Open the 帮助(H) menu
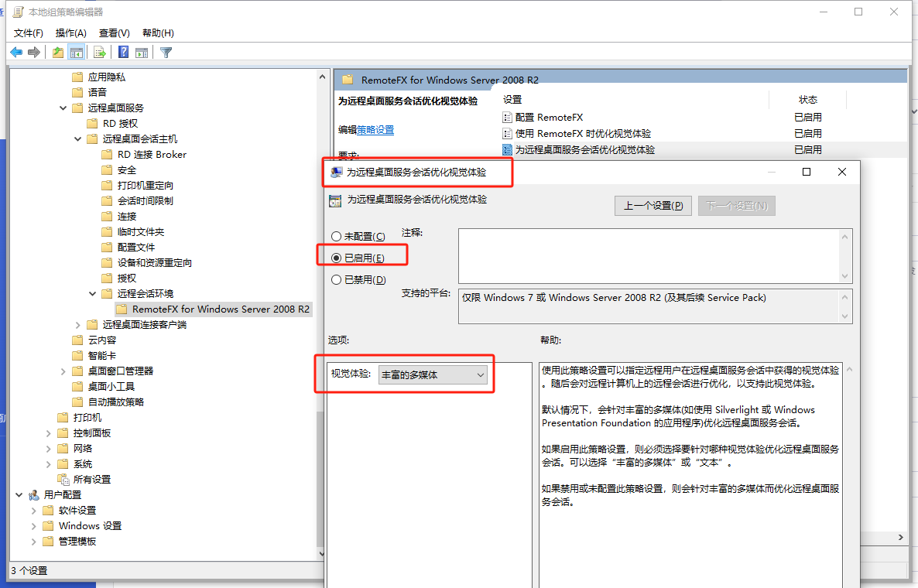 click(158, 32)
